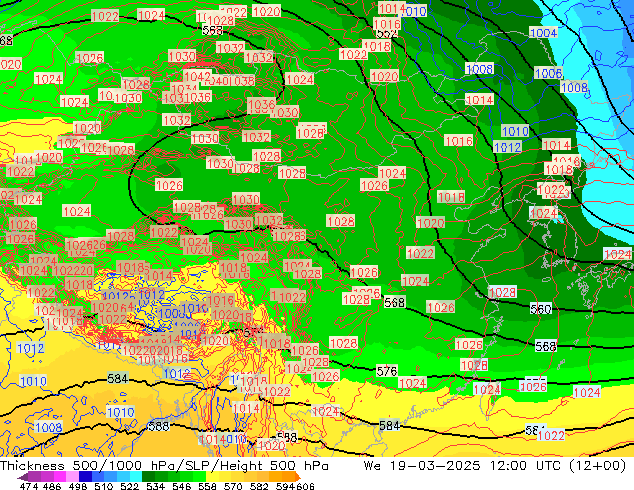The height and width of the screenshot is (490, 634).
Task: Click the legend value 522
Action: [x=129, y=486]
